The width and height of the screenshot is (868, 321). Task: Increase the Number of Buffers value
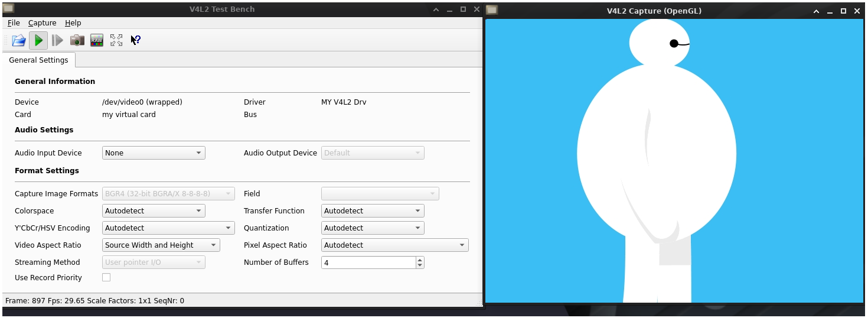[420, 259]
